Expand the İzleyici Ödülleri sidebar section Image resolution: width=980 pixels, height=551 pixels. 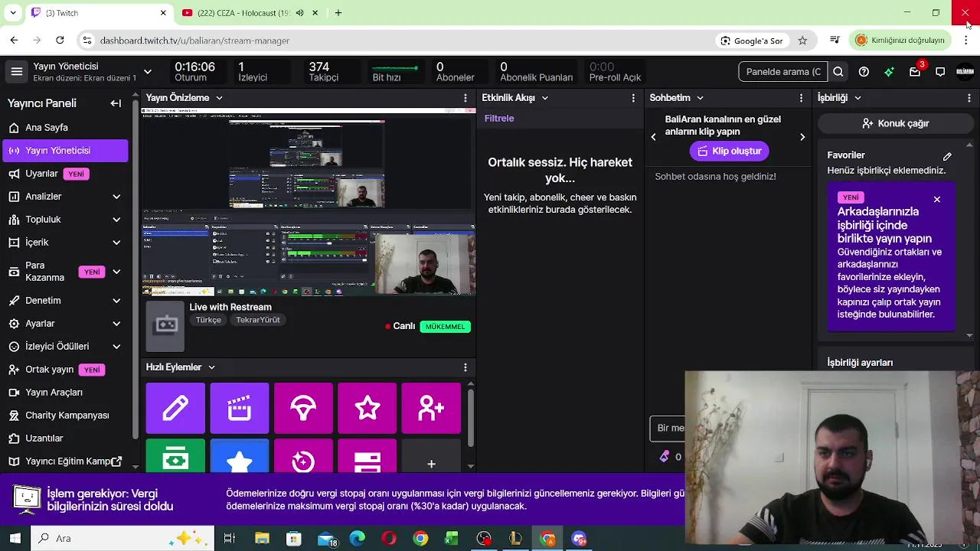(x=116, y=347)
